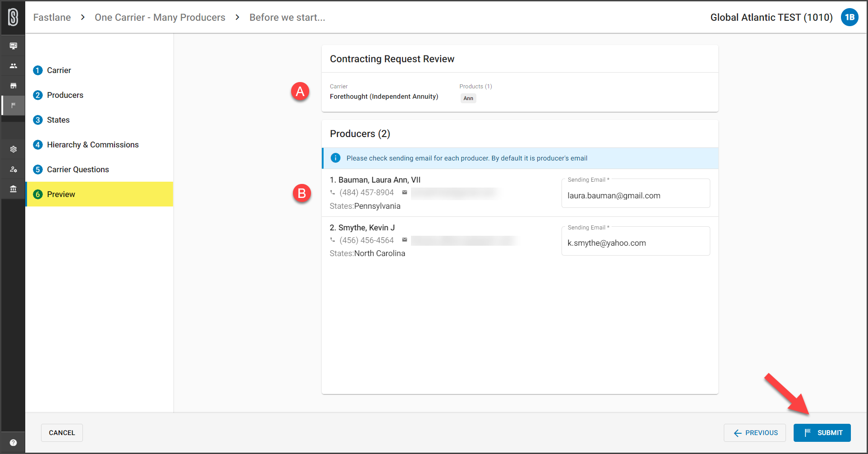Open the flag icon in sidebar

(x=13, y=105)
